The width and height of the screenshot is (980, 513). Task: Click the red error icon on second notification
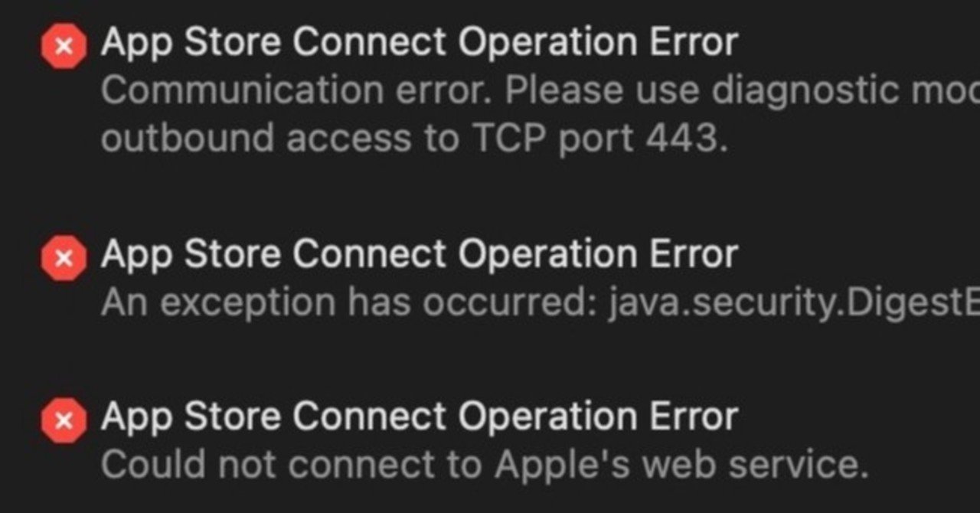coord(64,255)
